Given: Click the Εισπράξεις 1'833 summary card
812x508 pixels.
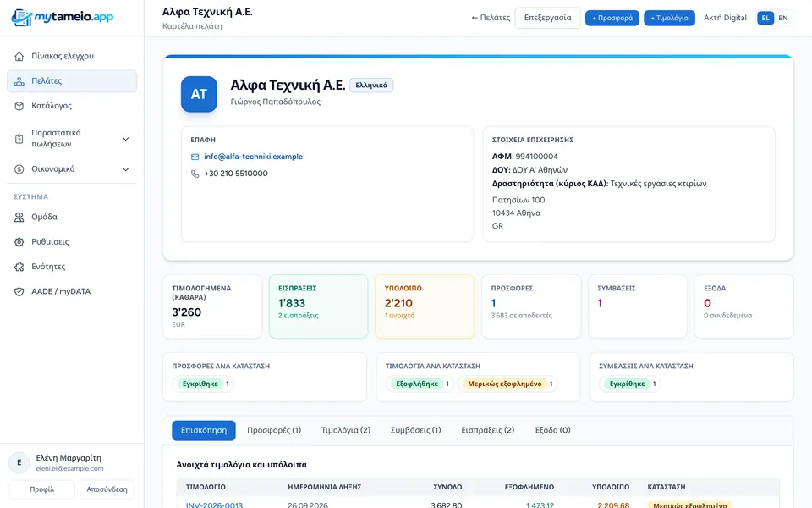Looking at the screenshot, I should tap(319, 306).
